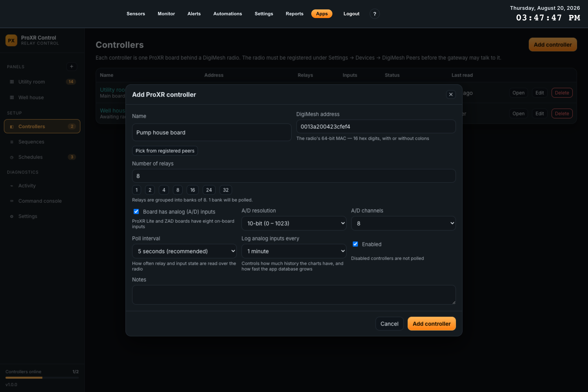
Task: Click the Number of relays field
Action: click(294, 176)
